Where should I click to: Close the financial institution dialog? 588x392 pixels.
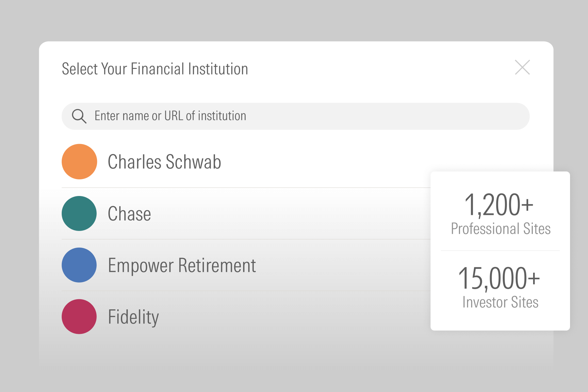[522, 67]
